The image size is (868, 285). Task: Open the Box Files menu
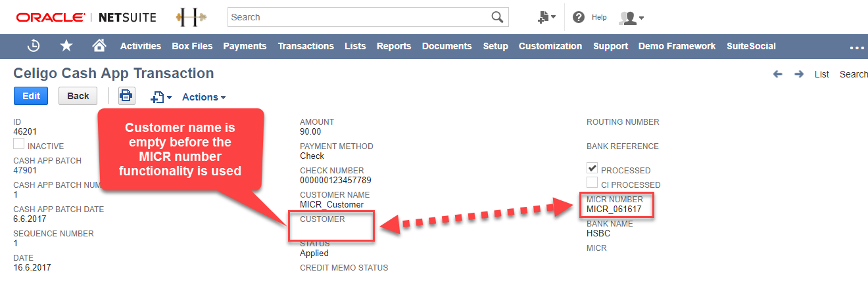[192, 46]
